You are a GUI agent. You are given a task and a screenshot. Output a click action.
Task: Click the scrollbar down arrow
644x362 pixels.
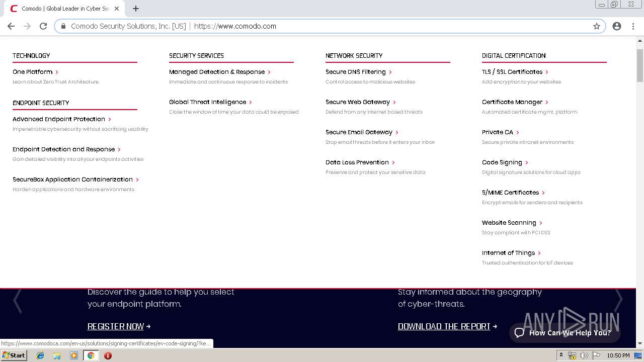coord(640,344)
